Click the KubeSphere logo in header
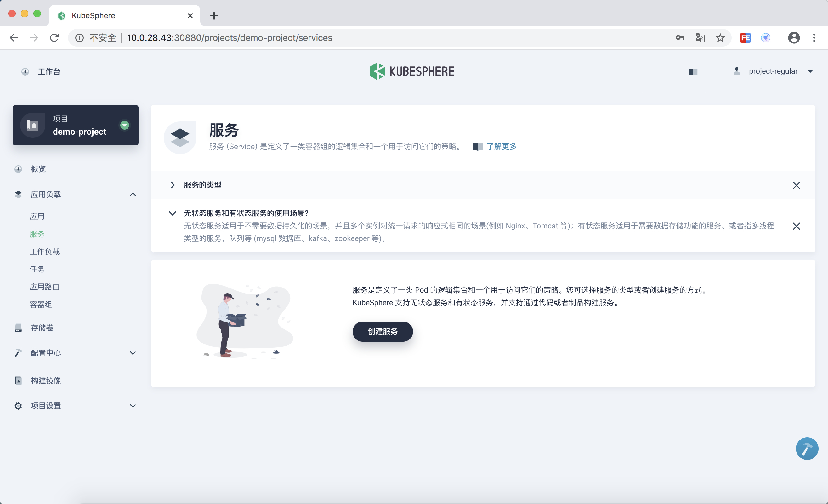This screenshot has height=504, width=828. [412, 71]
